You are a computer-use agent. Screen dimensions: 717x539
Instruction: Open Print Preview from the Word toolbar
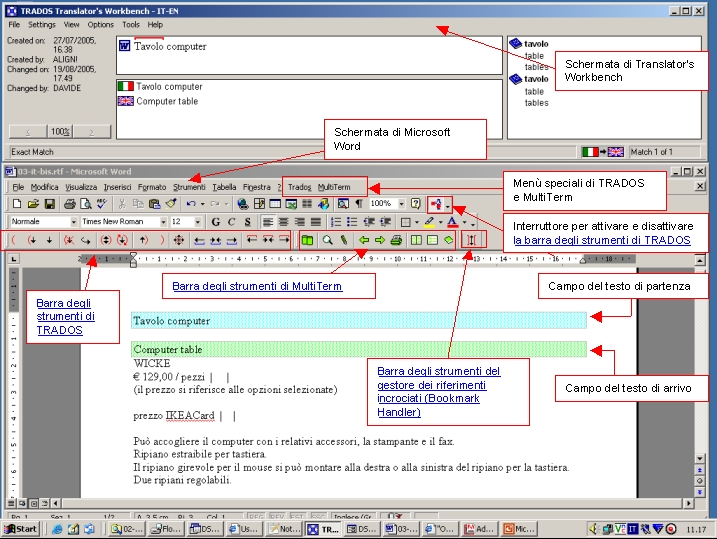(x=86, y=204)
